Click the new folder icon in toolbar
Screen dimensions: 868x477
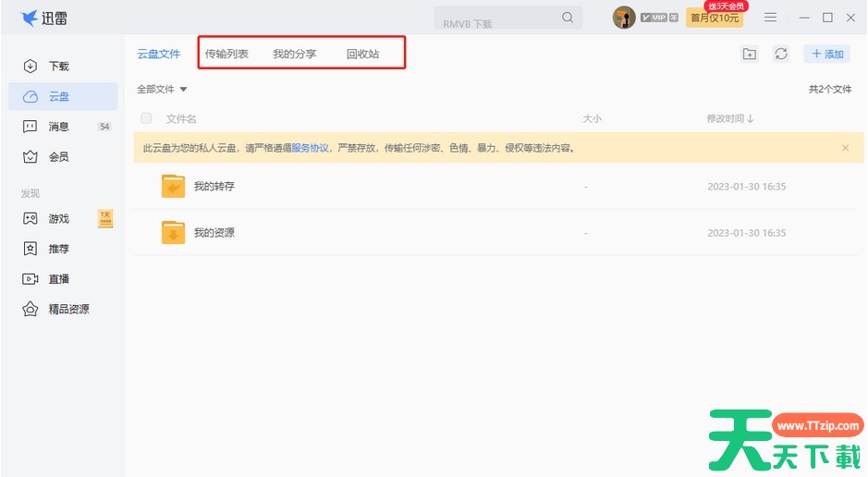[x=750, y=55]
